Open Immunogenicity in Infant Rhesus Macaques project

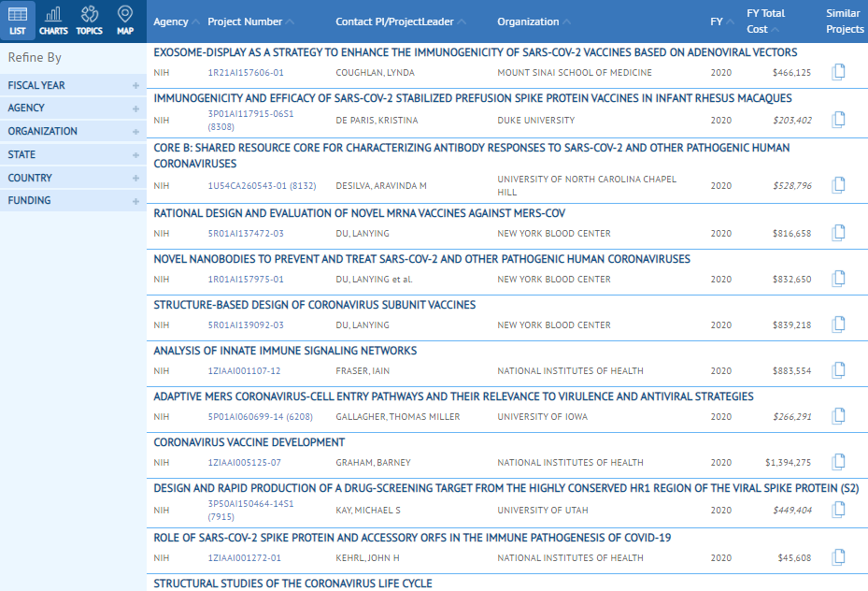(x=472, y=98)
